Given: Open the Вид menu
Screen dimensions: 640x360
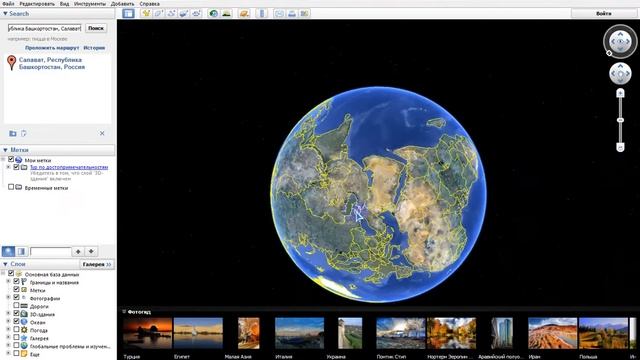Looking at the screenshot, I should pyautogui.click(x=64, y=4).
